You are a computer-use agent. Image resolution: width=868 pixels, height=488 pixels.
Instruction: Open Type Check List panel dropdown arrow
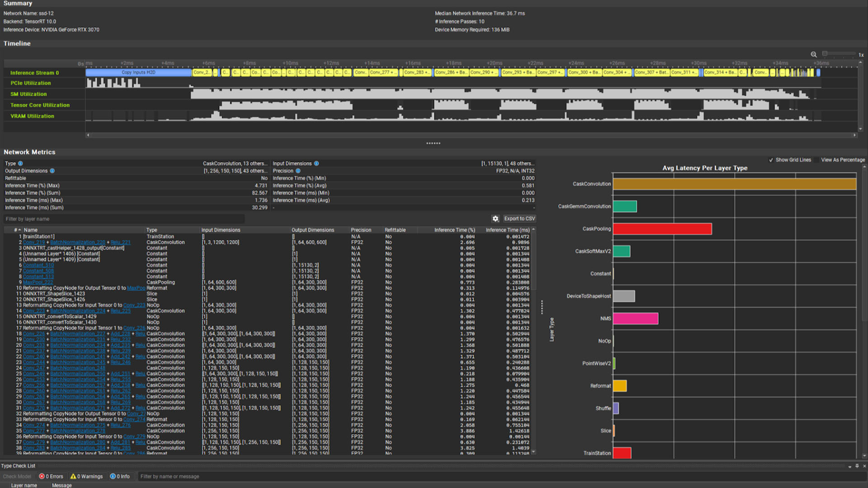(849, 466)
